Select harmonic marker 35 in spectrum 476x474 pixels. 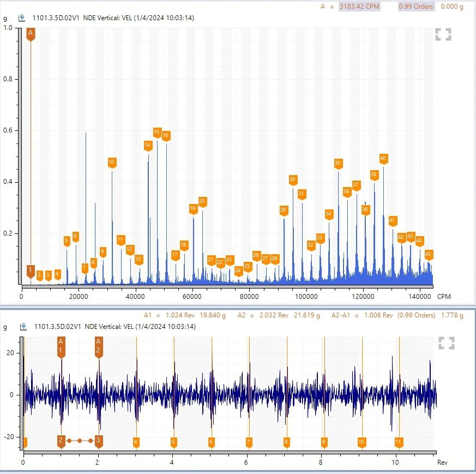tap(338, 164)
